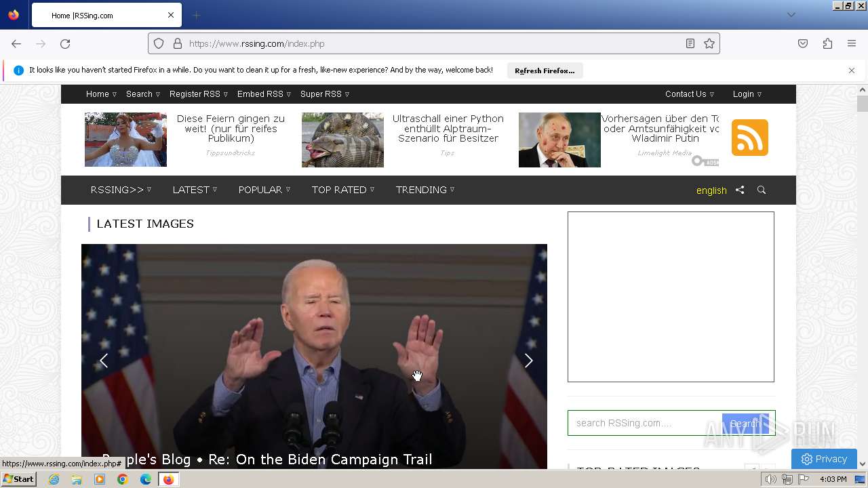Screen dimensions: 868x488
Task: Click the 4:03 PM system clock
Action: [x=833, y=479]
